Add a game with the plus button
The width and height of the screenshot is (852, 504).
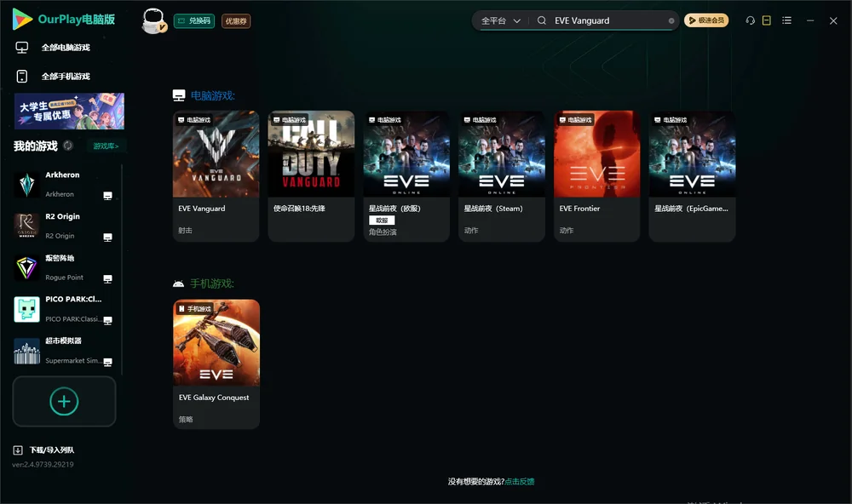click(64, 401)
